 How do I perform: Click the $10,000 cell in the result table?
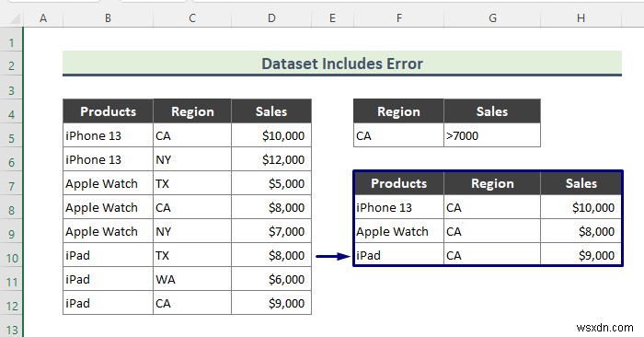pyautogui.click(x=581, y=207)
